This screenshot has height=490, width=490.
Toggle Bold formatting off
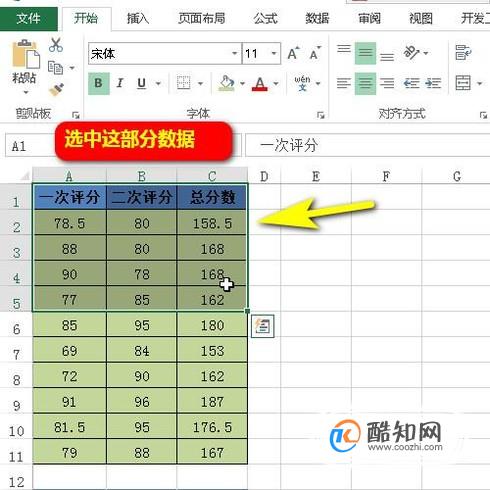99,83
